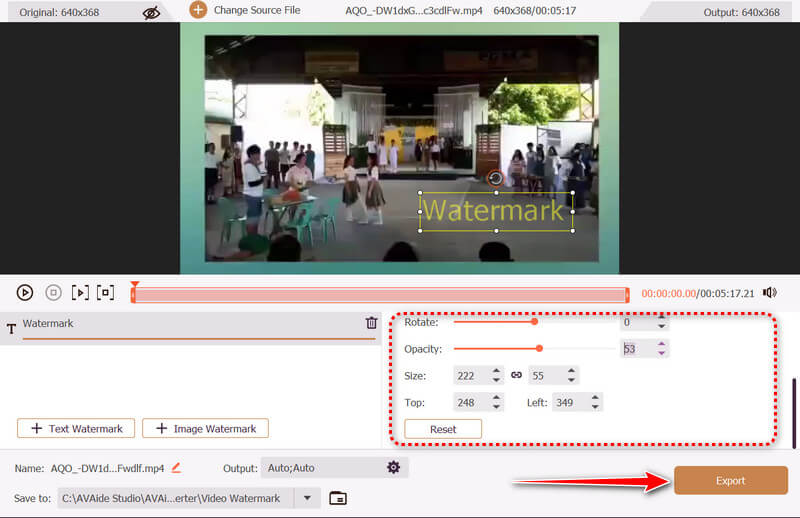The image size is (800, 518).
Task: Click the Output: 640x368 label
Action: click(741, 12)
